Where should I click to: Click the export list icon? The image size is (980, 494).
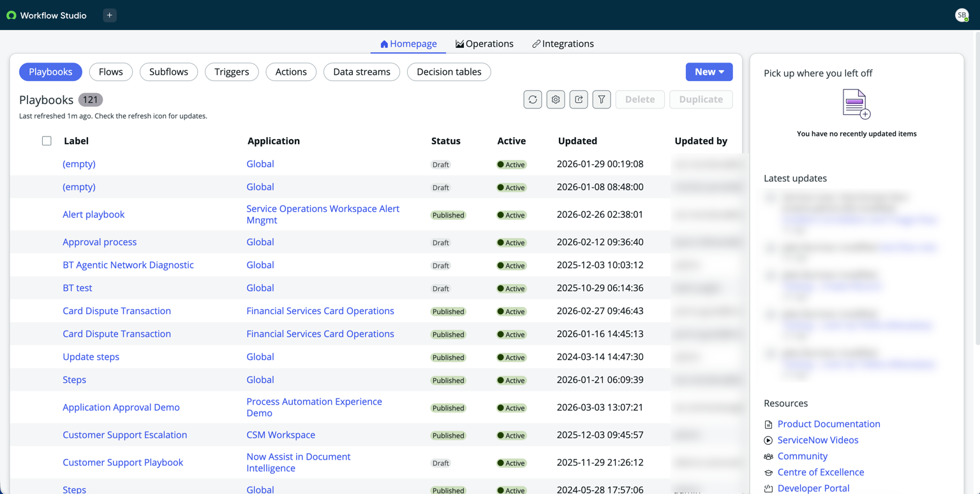point(579,100)
